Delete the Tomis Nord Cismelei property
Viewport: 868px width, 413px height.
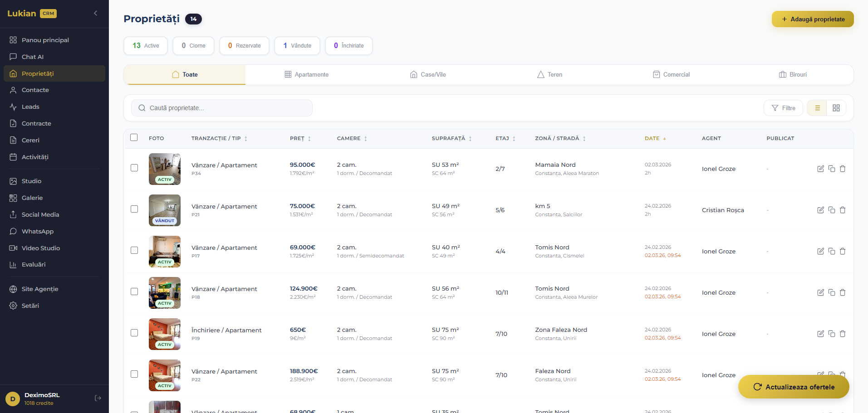[x=842, y=251]
